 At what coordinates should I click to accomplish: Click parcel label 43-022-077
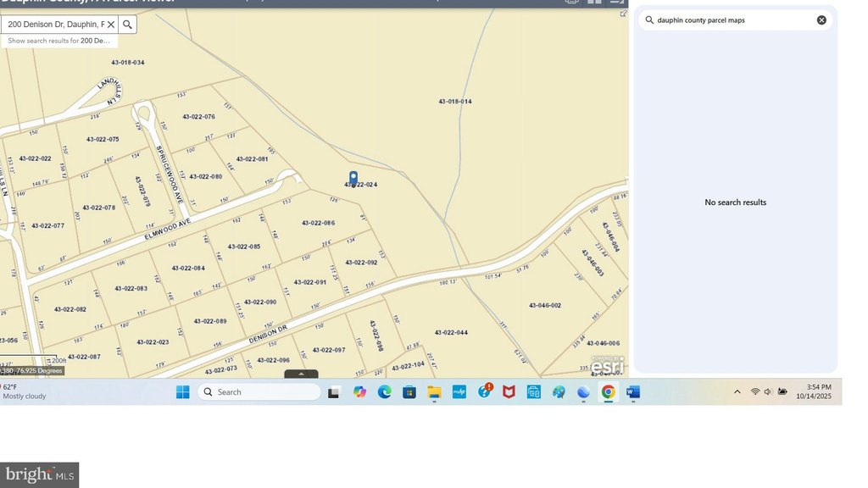[x=47, y=225]
